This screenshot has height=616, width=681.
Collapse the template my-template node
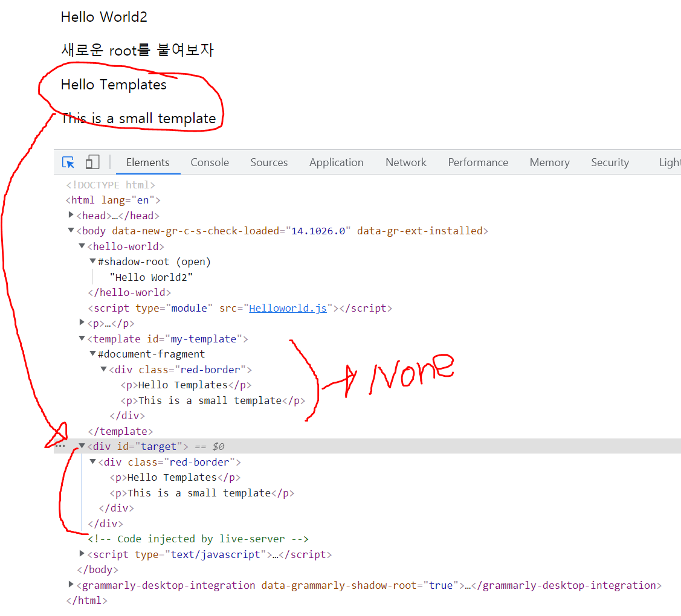tap(82, 338)
